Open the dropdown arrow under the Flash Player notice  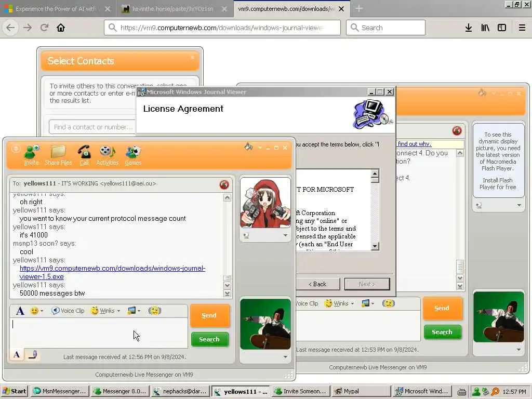[x=519, y=205]
